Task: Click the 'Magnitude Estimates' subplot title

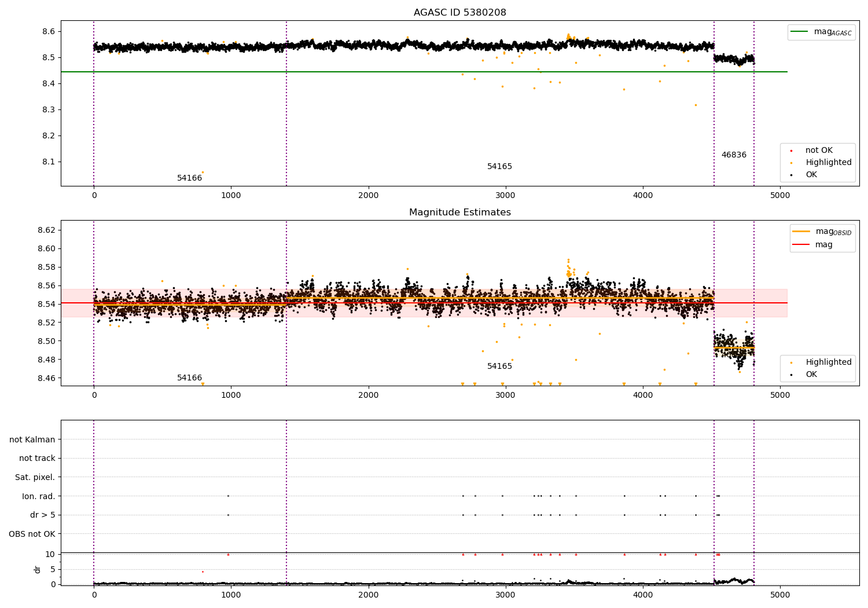Action: pyautogui.click(x=459, y=213)
